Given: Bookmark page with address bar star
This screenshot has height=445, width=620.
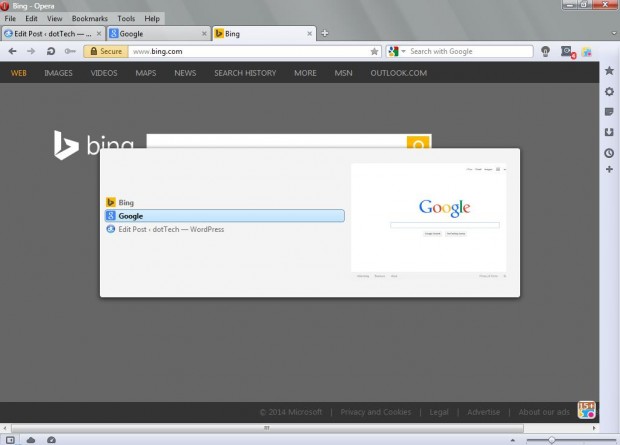Looking at the screenshot, I should [374, 51].
